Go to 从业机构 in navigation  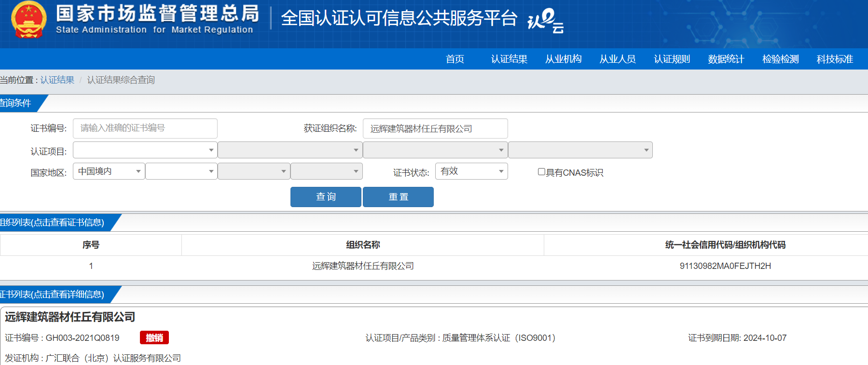click(x=563, y=59)
